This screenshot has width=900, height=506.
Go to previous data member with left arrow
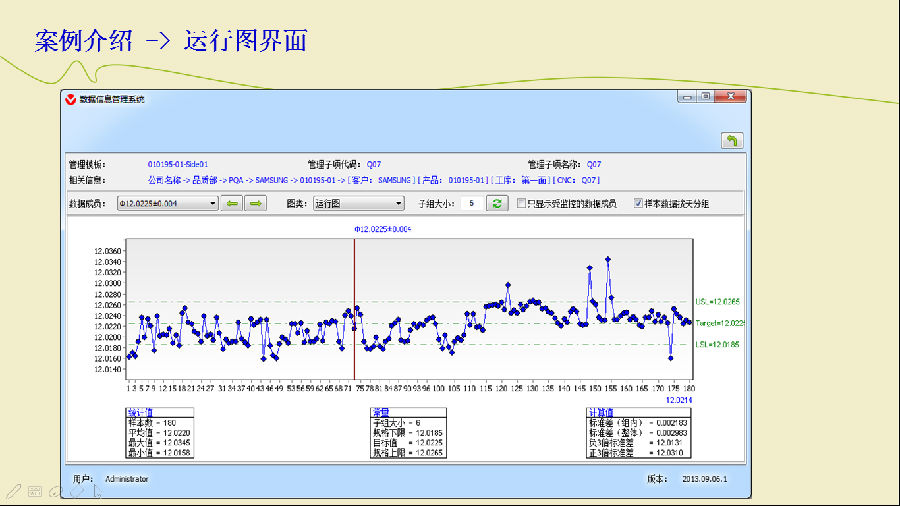click(x=232, y=203)
